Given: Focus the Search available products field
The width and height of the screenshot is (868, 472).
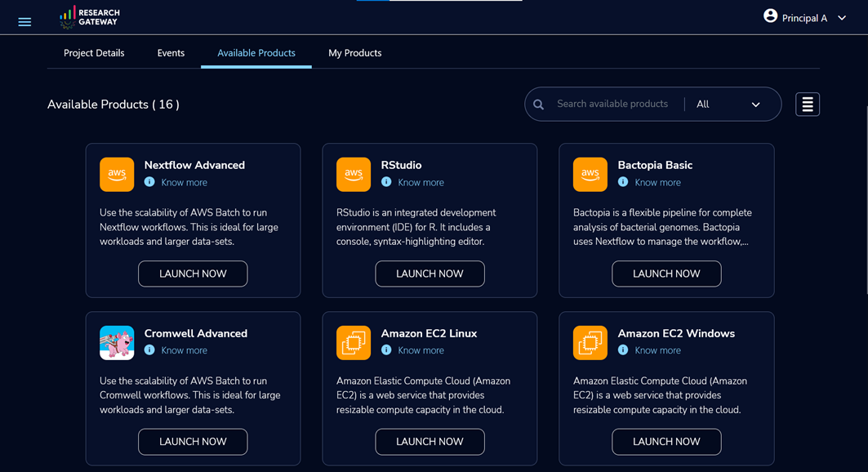Looking at the screenshot, I should tap(612, 104).
